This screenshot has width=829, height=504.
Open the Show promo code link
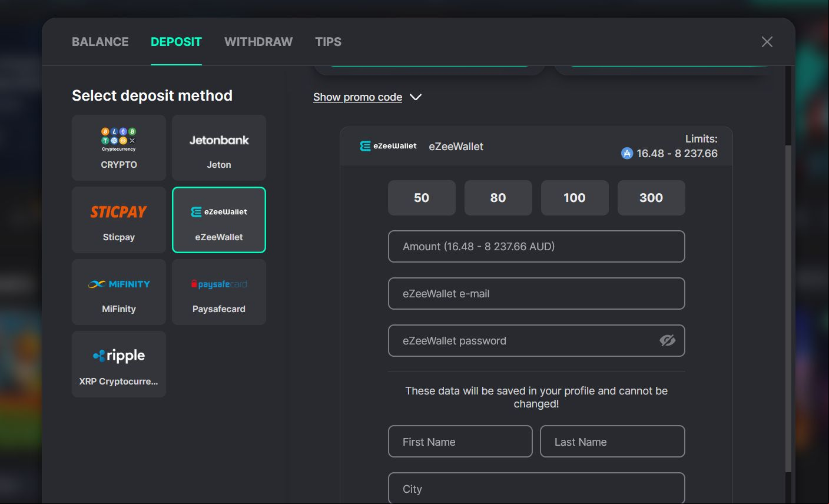pos(357,97)
